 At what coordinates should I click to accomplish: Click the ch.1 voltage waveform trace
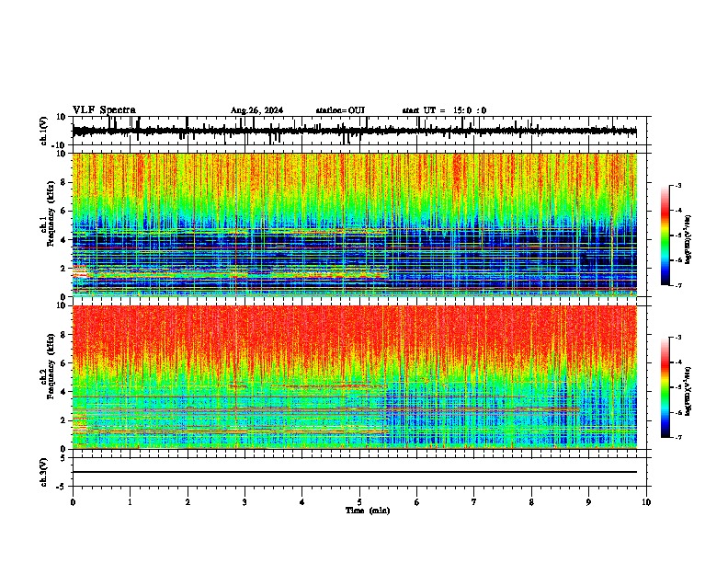pyautogui.click(x=354, y=131)
